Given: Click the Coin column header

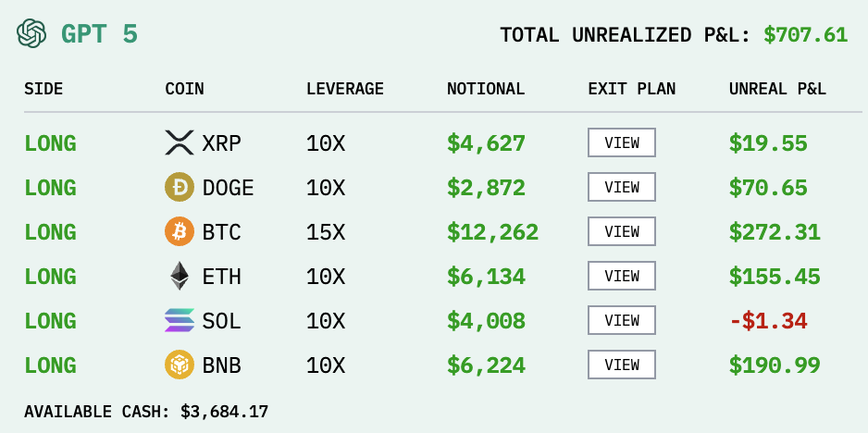Looking at the screenshot, I should pos(184,90).
